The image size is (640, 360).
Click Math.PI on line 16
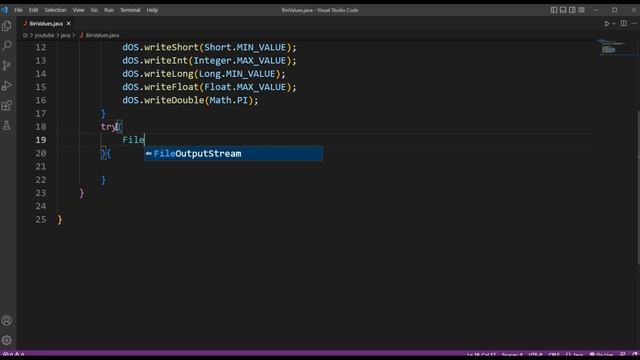tap(229, 100)
